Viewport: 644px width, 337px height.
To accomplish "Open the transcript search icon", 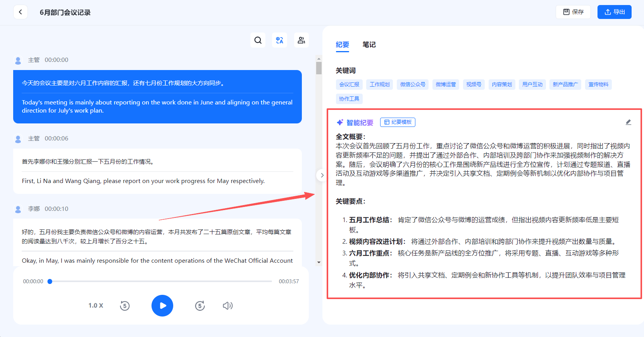I will pos(258,40).
